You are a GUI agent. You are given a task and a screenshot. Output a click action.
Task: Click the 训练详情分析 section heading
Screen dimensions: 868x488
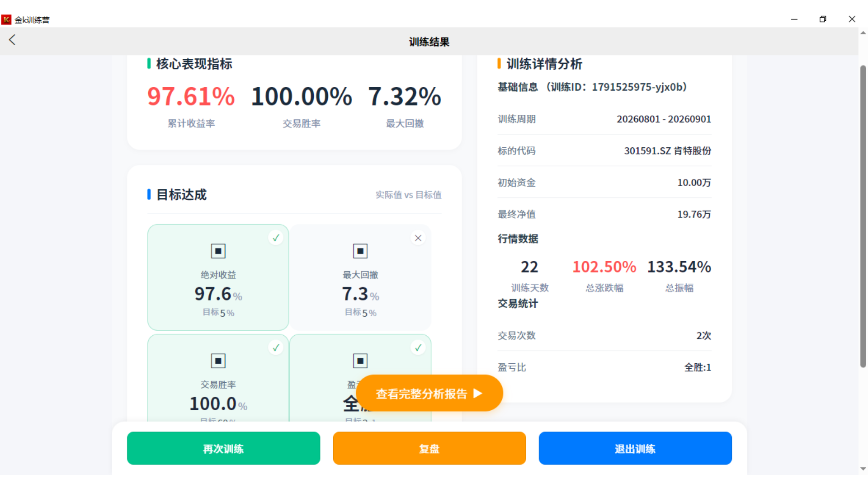coord(544,64)
